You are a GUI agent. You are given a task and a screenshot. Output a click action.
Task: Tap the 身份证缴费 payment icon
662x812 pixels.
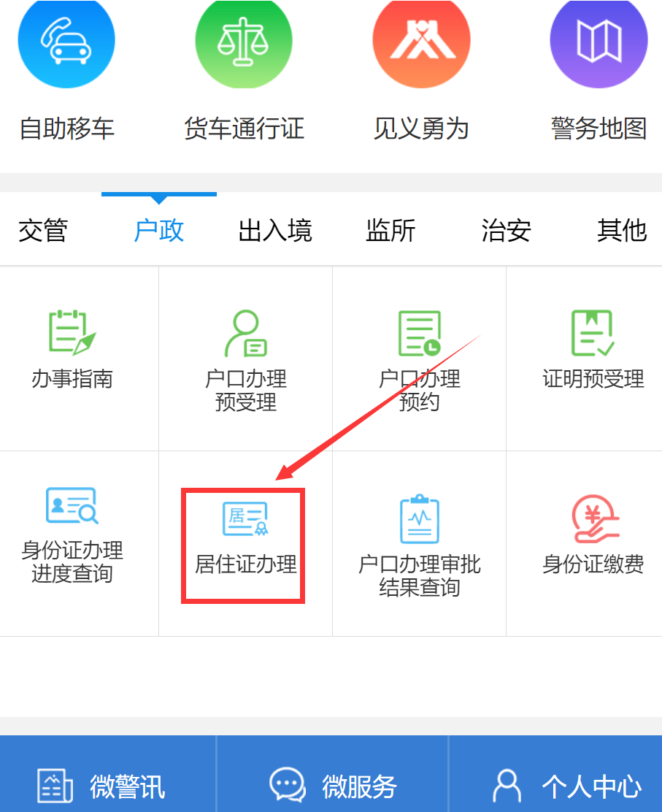(593, 518)
